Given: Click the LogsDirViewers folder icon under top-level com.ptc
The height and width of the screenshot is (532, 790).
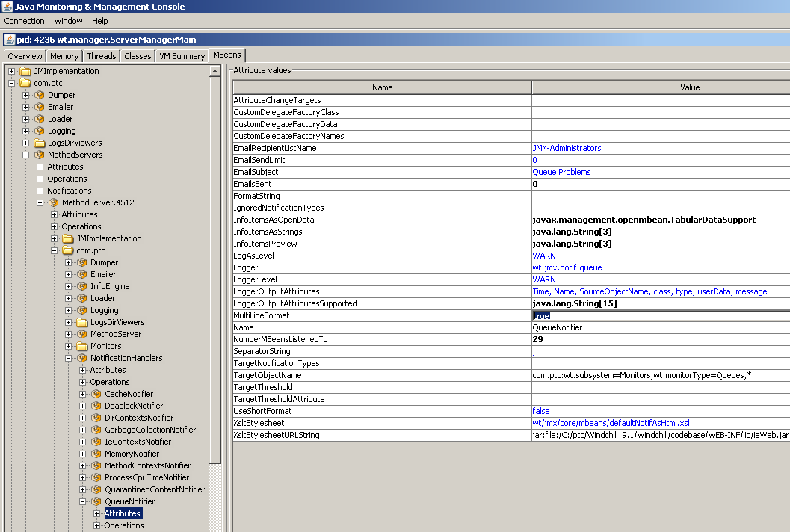Looking at the screenshot, I should pos(40,143).
